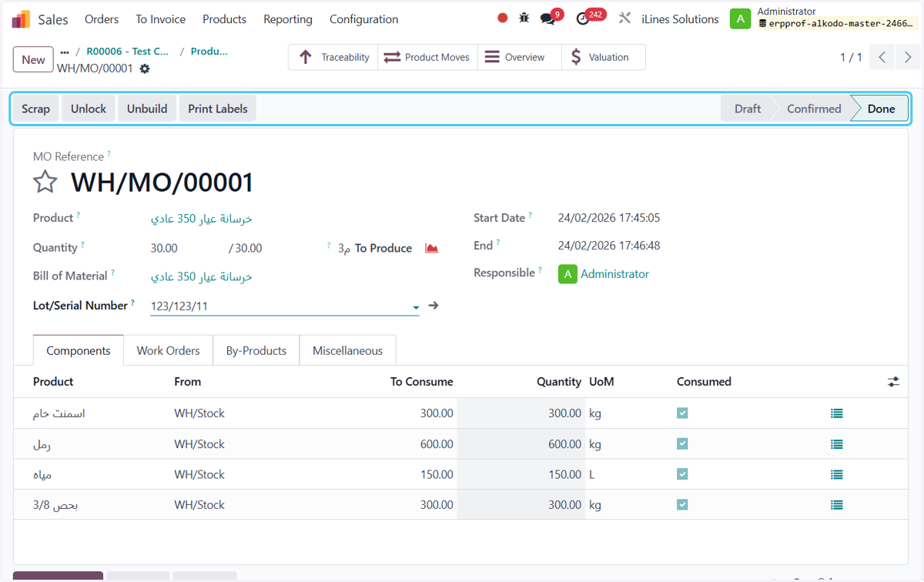Open the Traceability smart button
The image size is (924, 582).
[333, 57]
